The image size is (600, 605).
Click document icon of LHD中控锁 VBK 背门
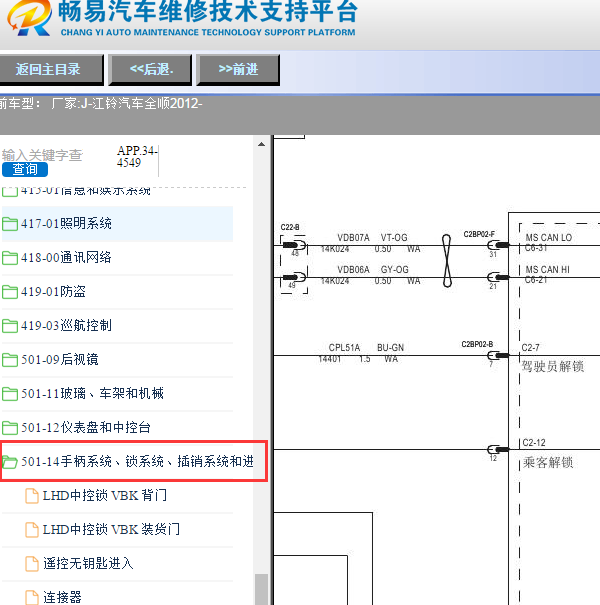click(32, 496)
